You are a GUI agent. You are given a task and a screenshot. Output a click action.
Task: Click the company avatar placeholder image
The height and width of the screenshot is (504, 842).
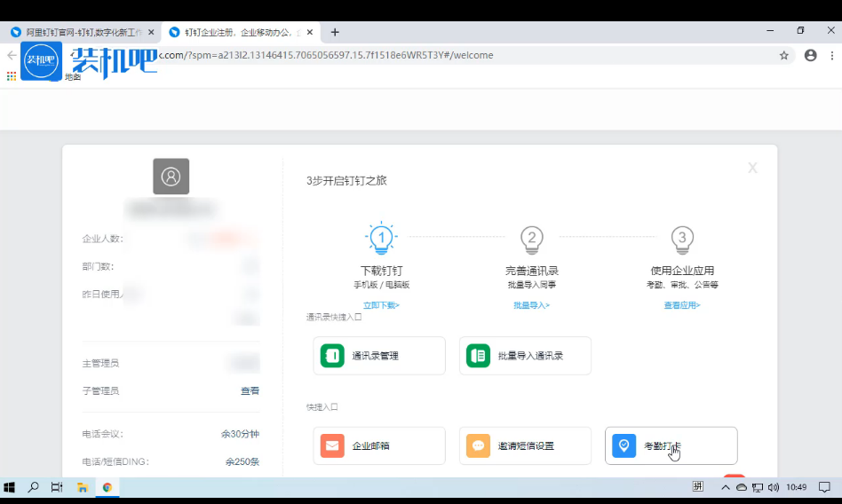171,177
